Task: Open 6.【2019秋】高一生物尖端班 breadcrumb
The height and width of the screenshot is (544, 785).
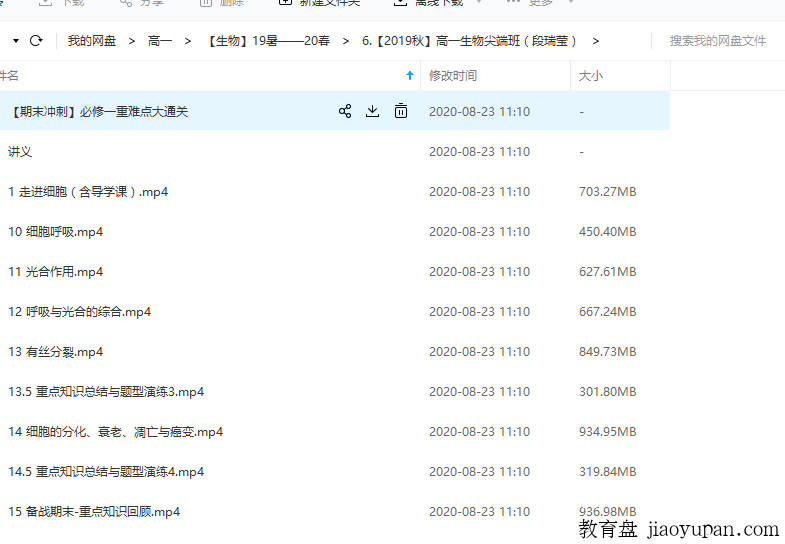Action: [x=470, y=41]
